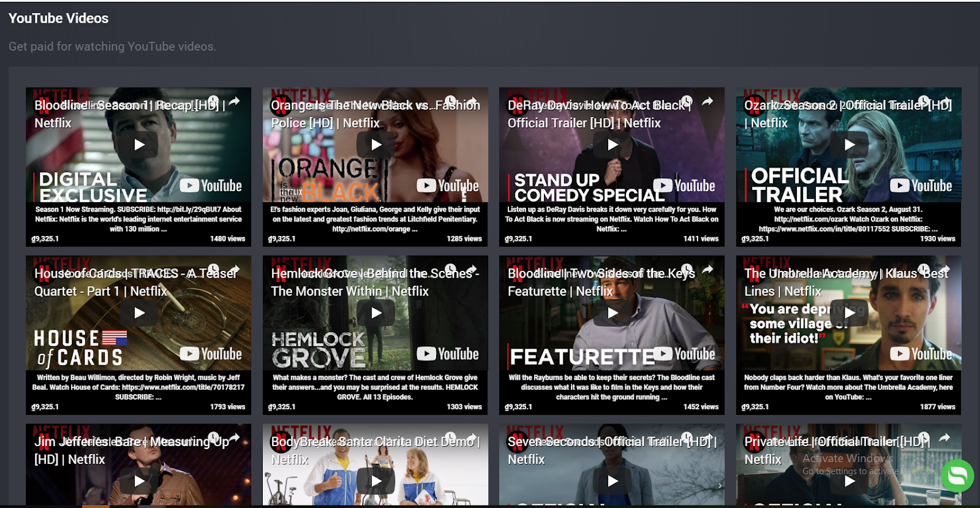Click 'Get paid for watching YouTube videos.' subtitle

[112, 47]
